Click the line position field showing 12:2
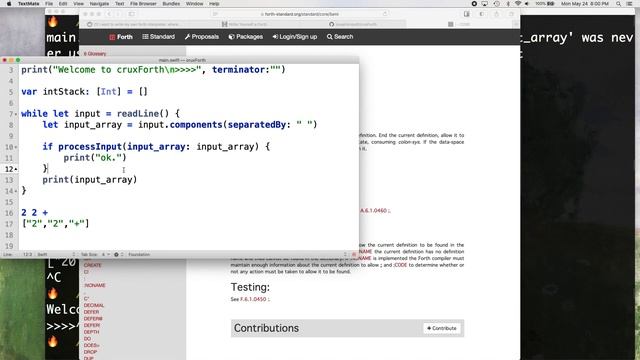The width and height of the screenshot is (640, 360). click(x=27, y=254)
